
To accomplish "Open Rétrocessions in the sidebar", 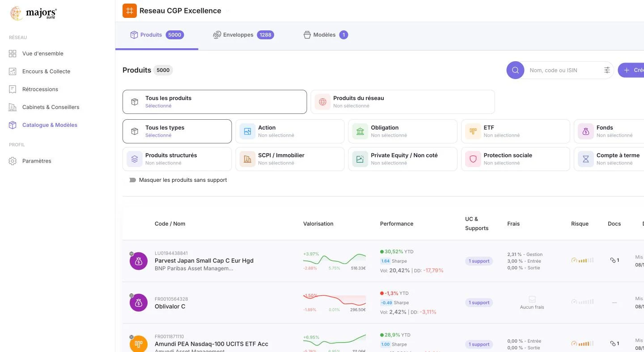I will coord(40,89).
